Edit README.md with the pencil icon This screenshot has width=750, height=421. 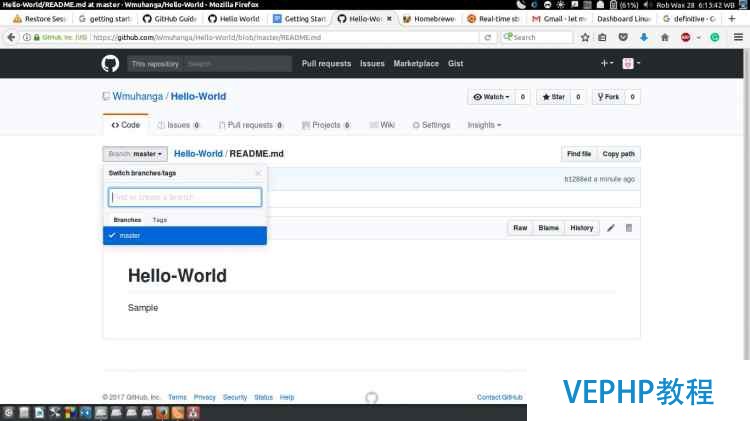tap(611, 228)
